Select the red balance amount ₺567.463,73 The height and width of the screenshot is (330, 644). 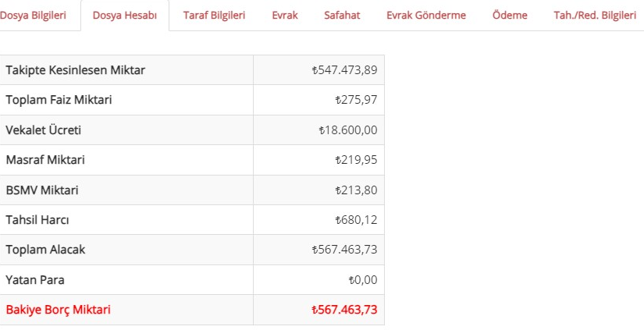344,310
